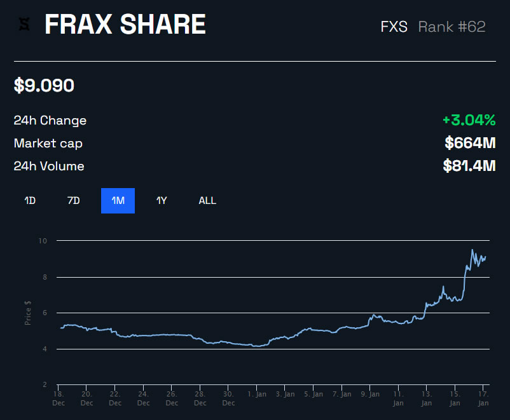The width and height of the screenshot is (510, 420).
Task: Switch chart to 1Y range
Action: tap(162, 201)
